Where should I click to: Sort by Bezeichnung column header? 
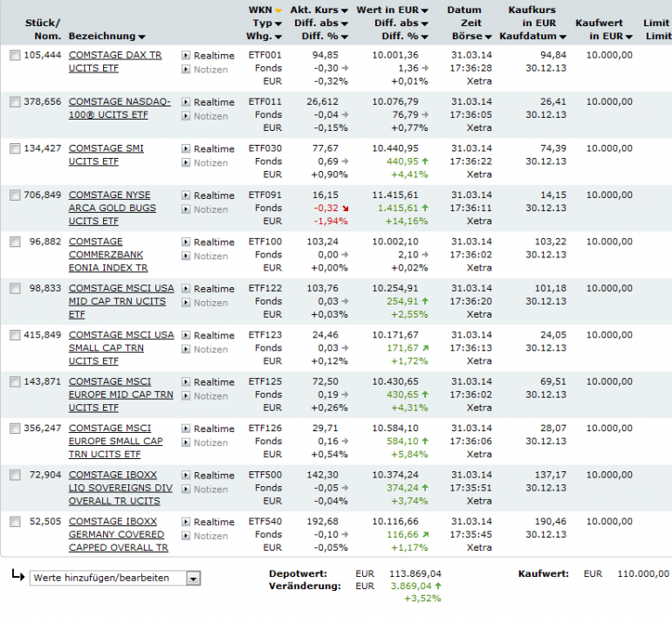coord(106,37)
